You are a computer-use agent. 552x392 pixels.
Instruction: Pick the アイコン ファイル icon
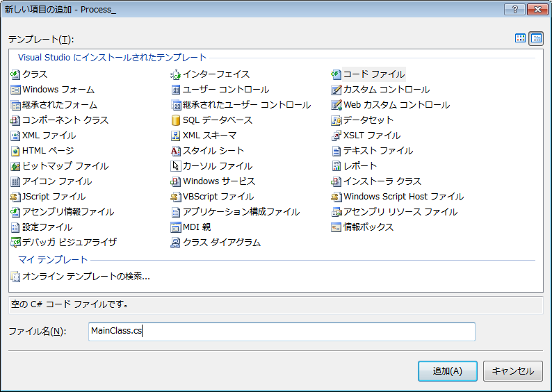15,181
